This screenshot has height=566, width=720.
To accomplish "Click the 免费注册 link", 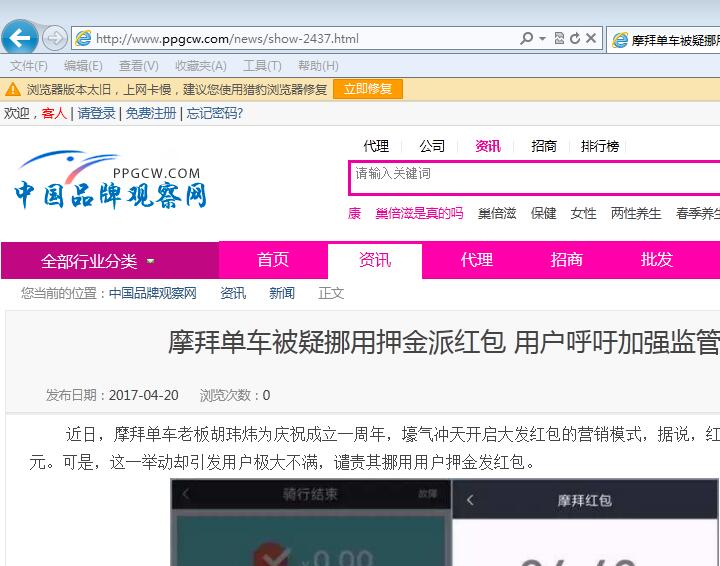I will click(151, 113).
